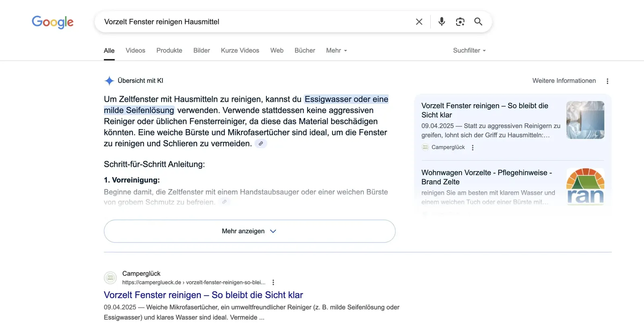This screenshot has height=335, width=644.
Task: Select the Alle tab
Action: pos(109,51)
